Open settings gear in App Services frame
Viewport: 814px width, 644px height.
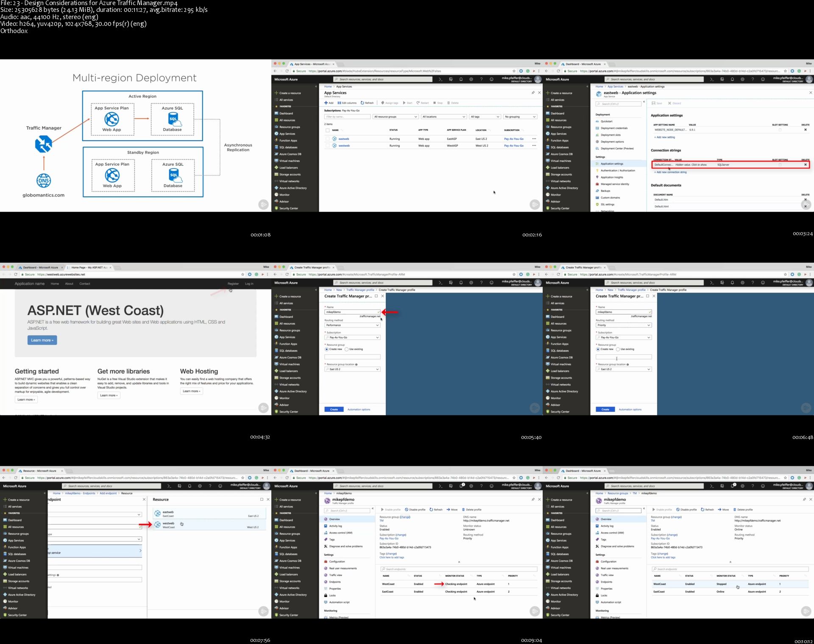(x=471, y=79)
